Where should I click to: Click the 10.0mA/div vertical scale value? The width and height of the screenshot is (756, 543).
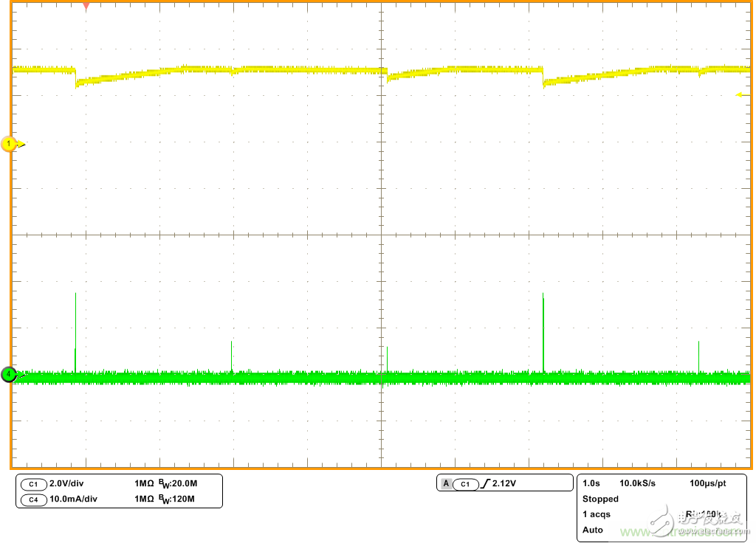tap(73, 499)
